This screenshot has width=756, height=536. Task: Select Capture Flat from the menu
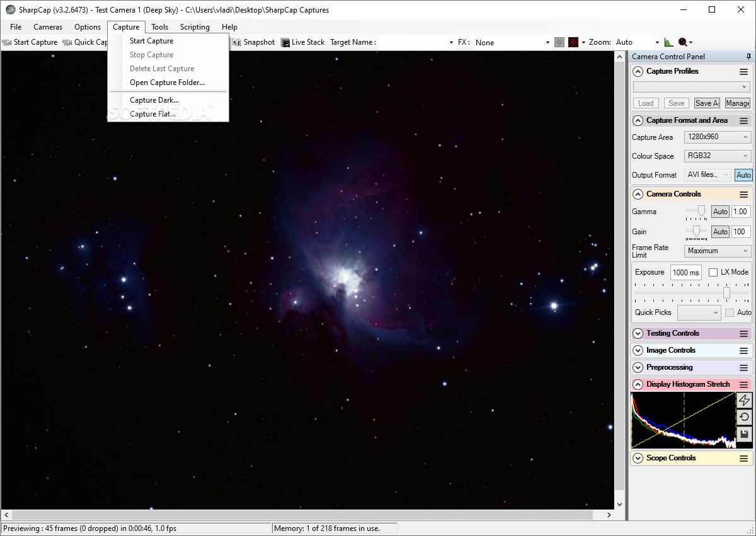coord(168,114)
